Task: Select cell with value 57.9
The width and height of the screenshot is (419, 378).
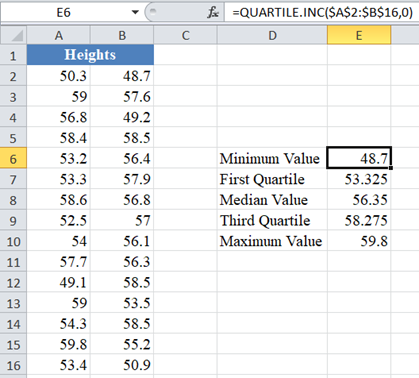Action: point(122,179)
